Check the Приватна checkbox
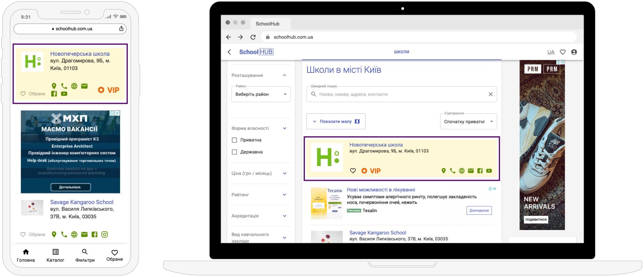Screen dimensions: 644x277 click(234, 140)
